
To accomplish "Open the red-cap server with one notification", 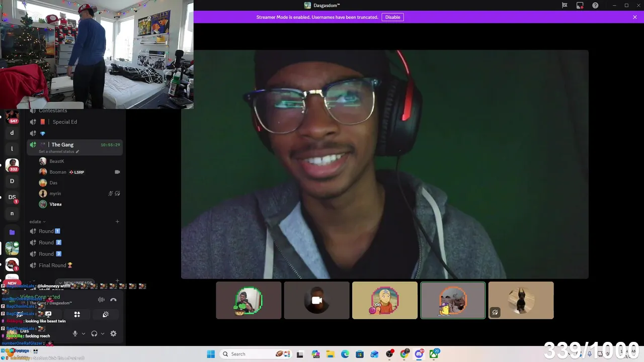I will pyautogui.click(x=12, y=264).
